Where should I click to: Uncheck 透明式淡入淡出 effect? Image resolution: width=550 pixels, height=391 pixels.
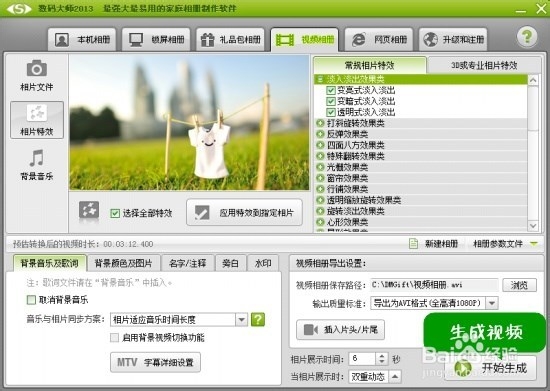coord(330,112)
